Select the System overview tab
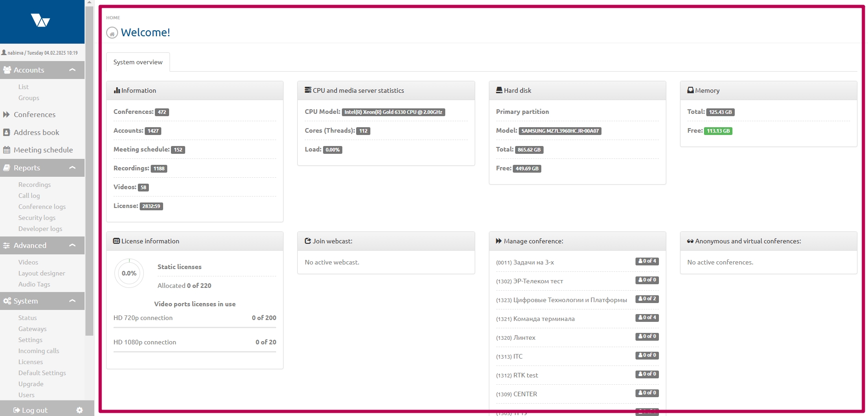 (x=138, y=62)
